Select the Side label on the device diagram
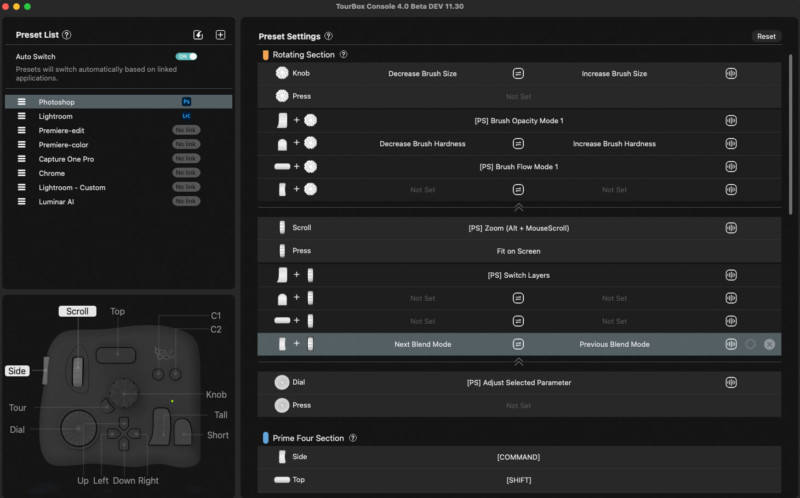 (17, 371)
